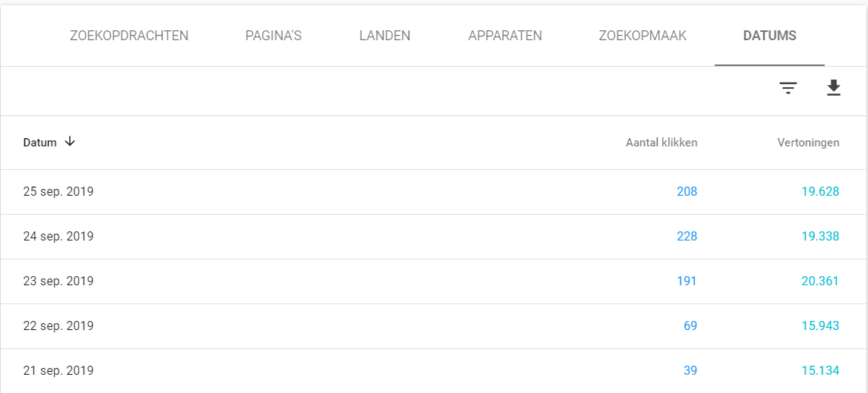Open the Apparaten tab
The height and width of the screenshot is (393, 868).
505,36
